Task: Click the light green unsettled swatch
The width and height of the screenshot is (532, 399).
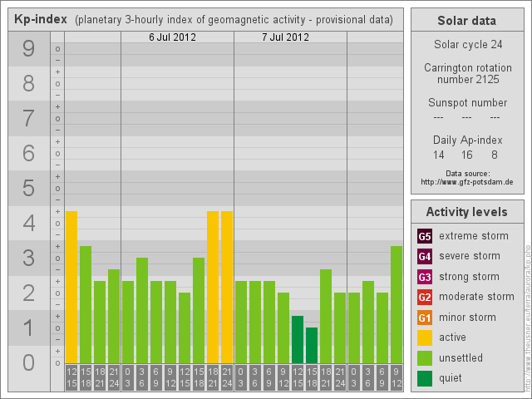Action: coord(425,358)
